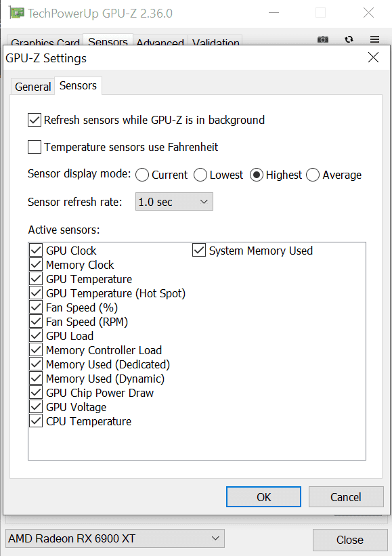Open the Advanced tab in main window
Viewport: 392px width, 556px height.
[x=160, y=43]
